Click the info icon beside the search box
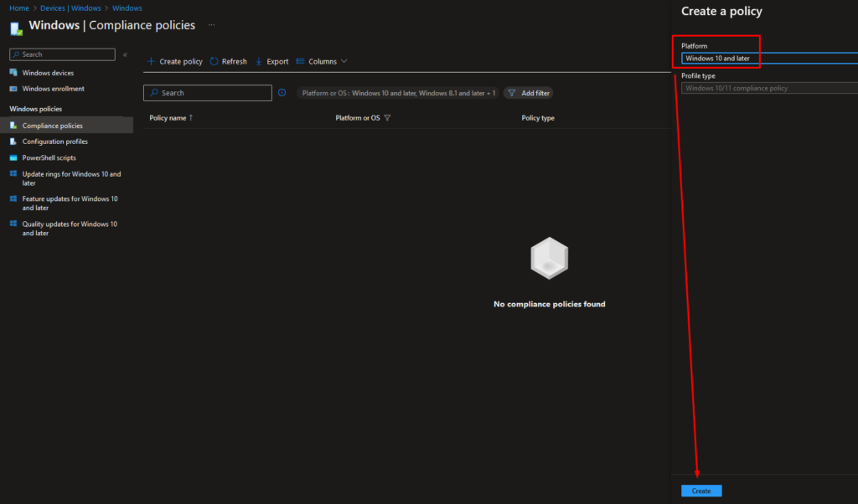The image size is (858, 504). pyautogui.click(x=282, y=93)
